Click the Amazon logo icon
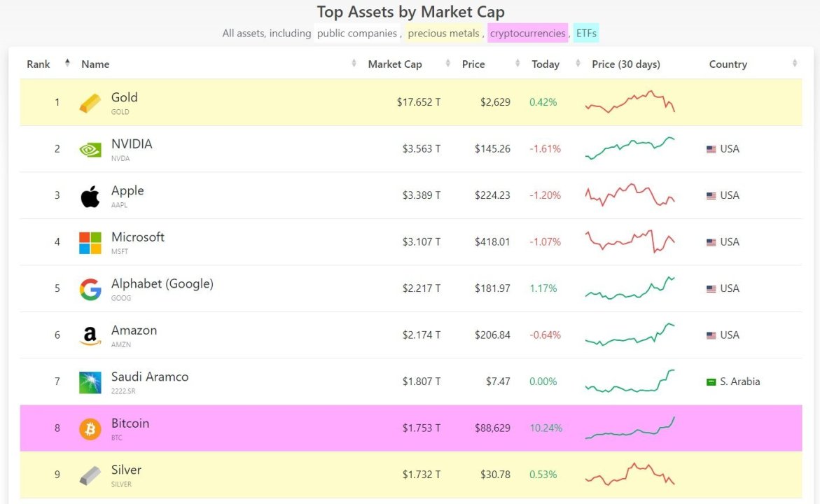This screenshot has height=504, width=820. tap(90, 335)
